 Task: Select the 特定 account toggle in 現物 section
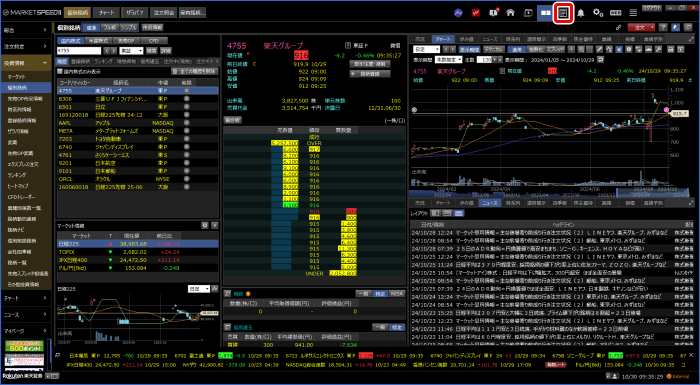[381, 293]
